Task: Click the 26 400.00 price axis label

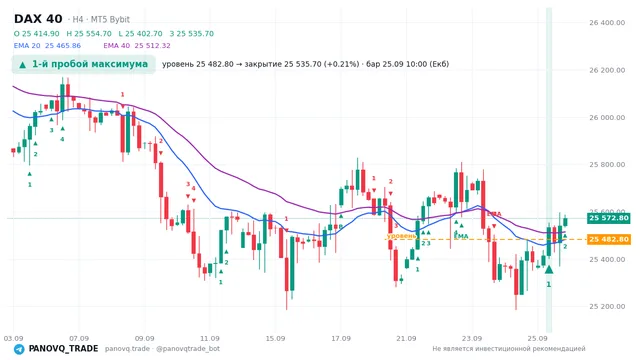Action: (x=607, y=22)
